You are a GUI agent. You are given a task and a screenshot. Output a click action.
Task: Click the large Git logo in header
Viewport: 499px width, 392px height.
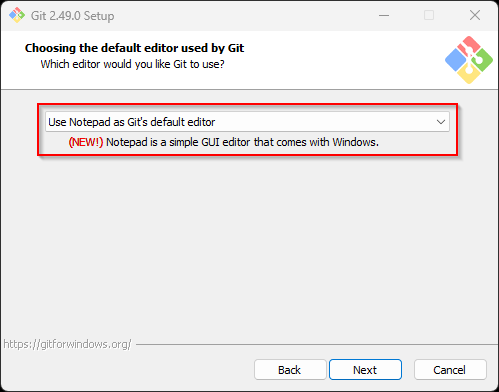point(469,60)
